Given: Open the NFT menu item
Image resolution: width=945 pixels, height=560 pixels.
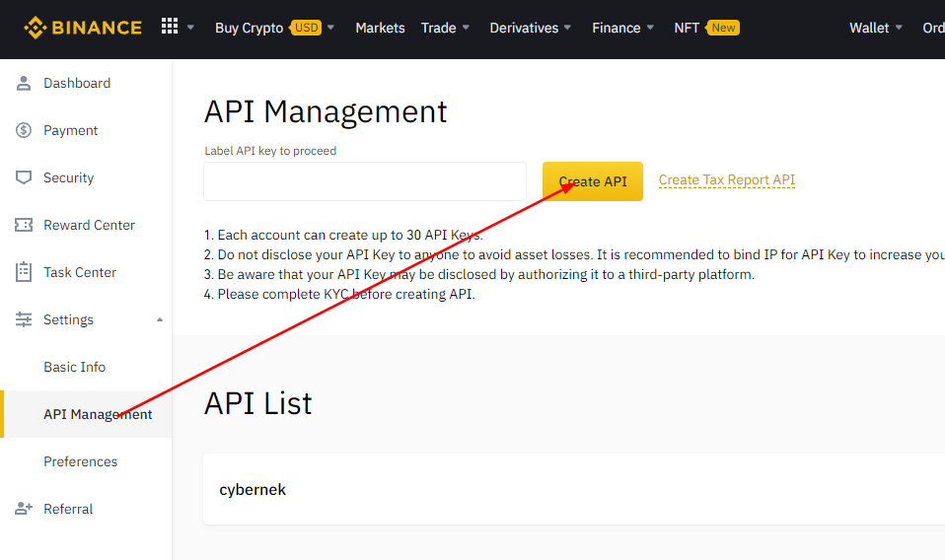Looking at the screenshot, I should point(687,28).
